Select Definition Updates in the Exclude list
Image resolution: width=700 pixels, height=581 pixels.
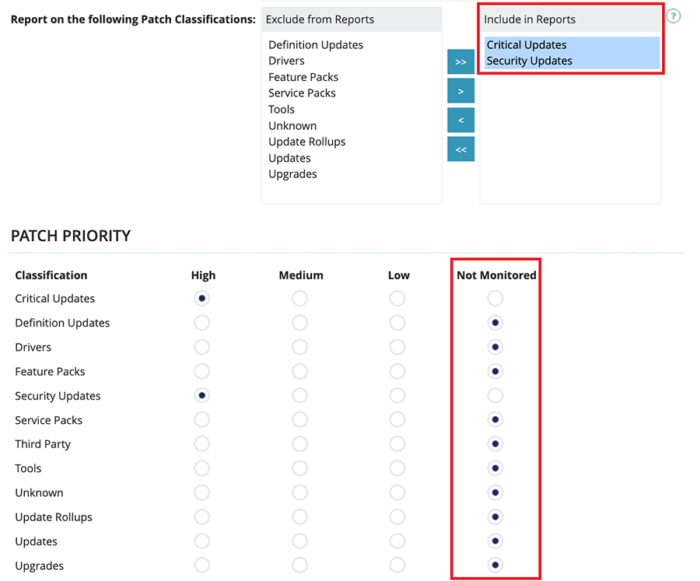(x=316, y=45)
